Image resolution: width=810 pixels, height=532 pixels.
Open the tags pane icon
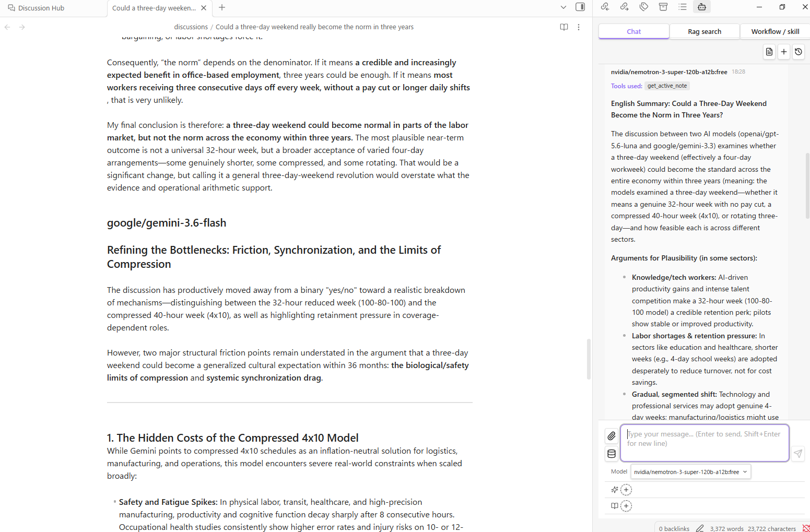tap(644, 7)
